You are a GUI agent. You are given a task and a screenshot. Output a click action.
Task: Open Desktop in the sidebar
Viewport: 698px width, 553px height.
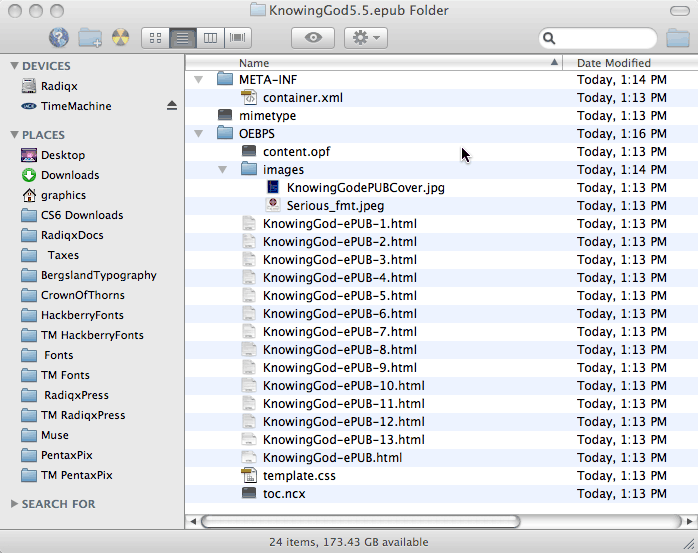[x=53, y=155]
